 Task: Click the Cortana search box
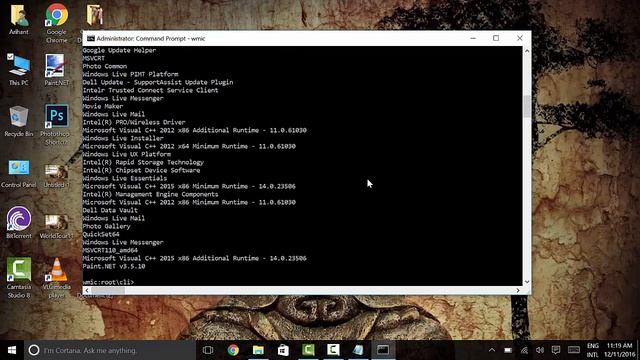point(110,350)
